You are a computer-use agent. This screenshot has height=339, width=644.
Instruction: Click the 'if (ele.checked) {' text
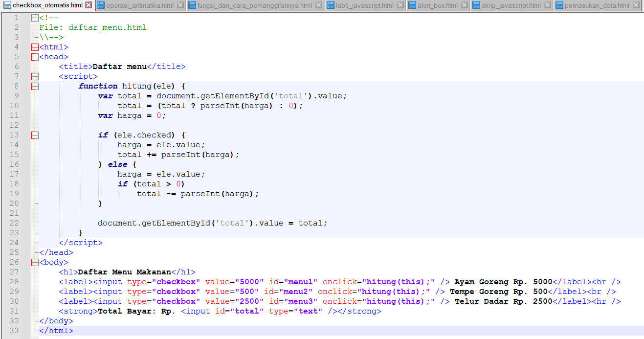pos(142,135)
